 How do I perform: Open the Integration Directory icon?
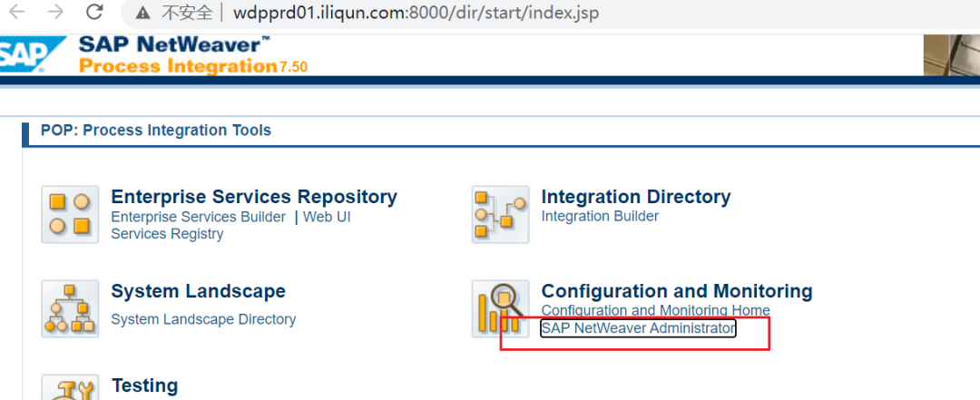point(500,214)
